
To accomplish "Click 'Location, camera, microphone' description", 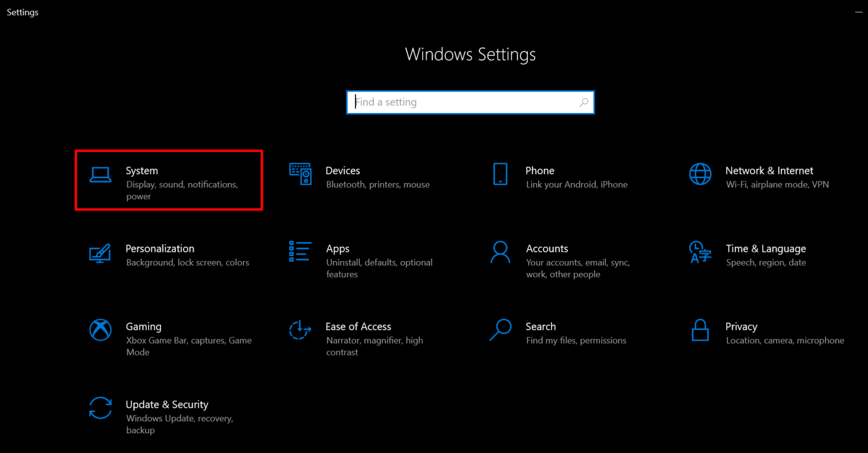I will [x=785, y=341].
